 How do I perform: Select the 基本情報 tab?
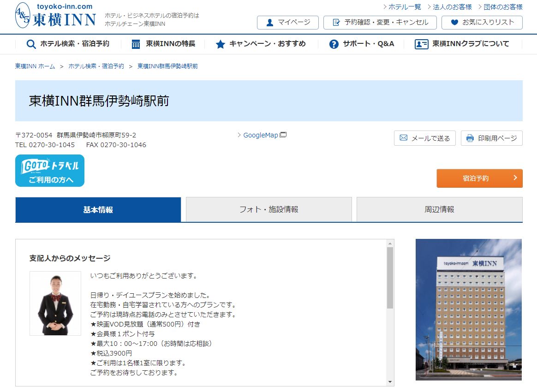click(x=98, y=209)
